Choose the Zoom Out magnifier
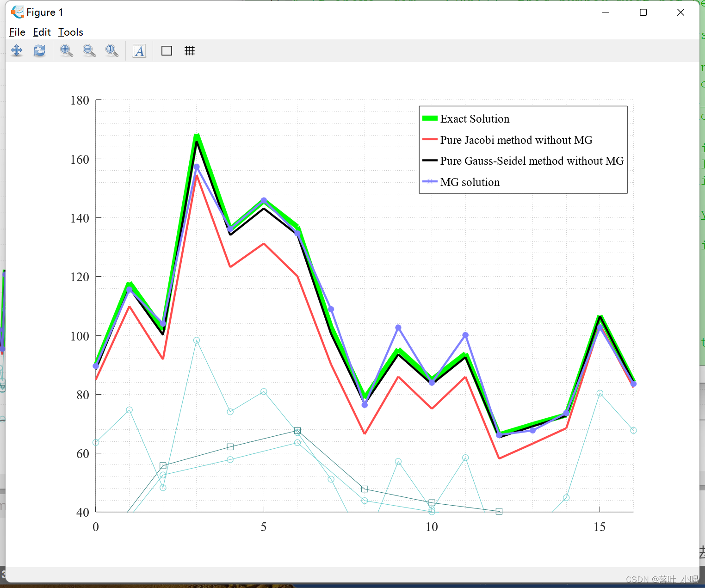705x588 pixels. pos(89,50)
